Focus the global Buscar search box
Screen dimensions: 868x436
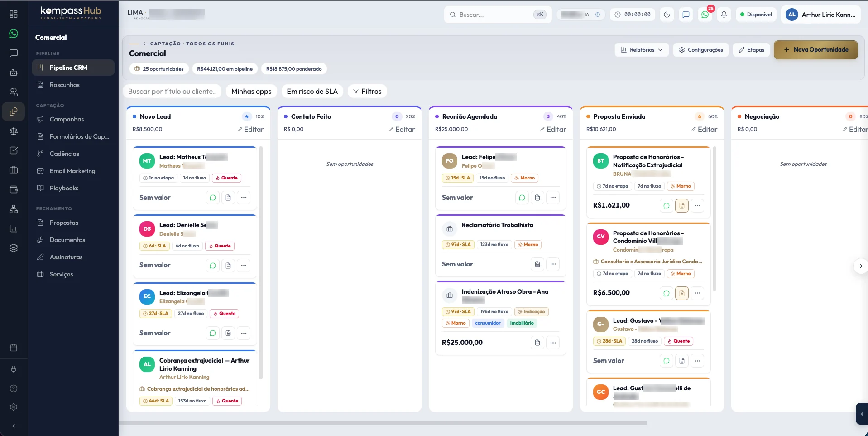point(498,15)
